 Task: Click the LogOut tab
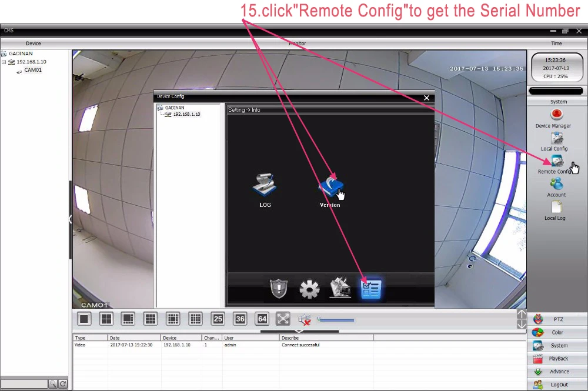point(557,385)
